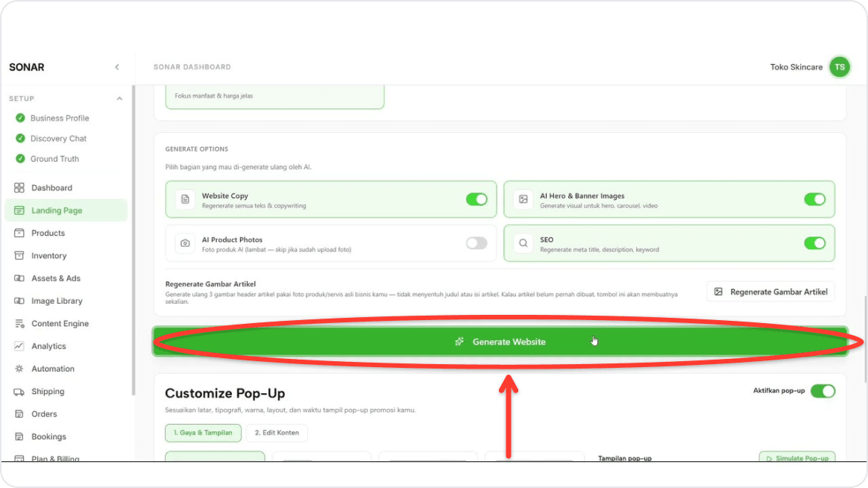The image size is (868, 488).
Task: Click the Analytics chart icon
Action: click(19, 346)
